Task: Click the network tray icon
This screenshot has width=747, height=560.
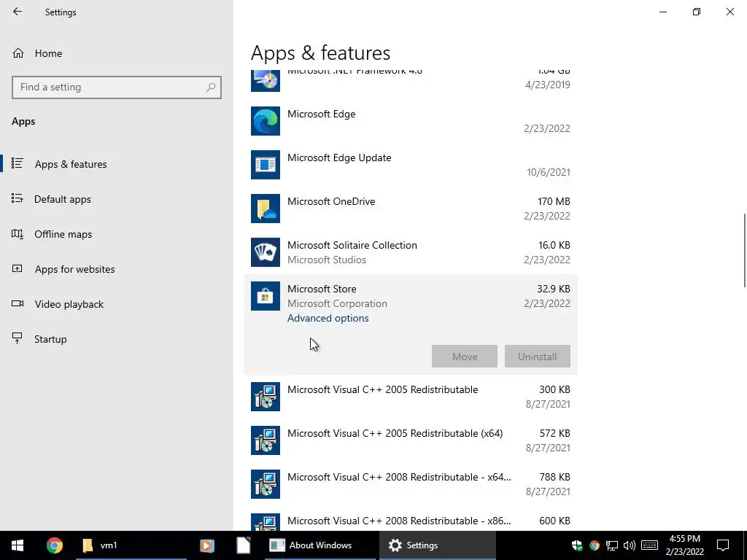Action: click(x=612, y=545)
